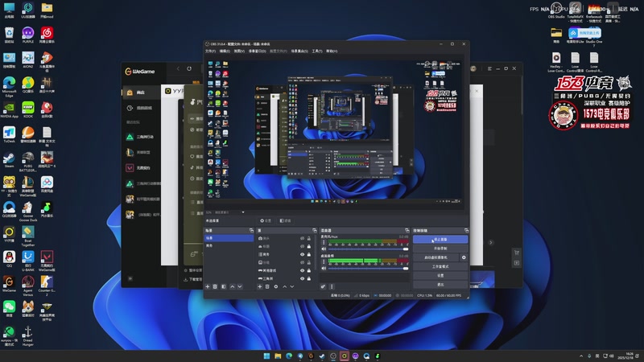Go back with WeGame's left arrow
The image size is (644, 362).
178,68
